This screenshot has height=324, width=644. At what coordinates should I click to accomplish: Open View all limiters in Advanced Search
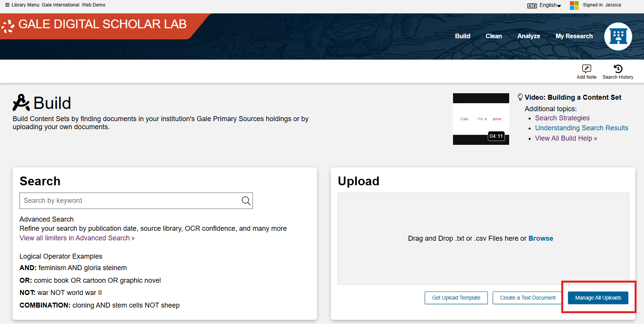[x=77, y=238]
